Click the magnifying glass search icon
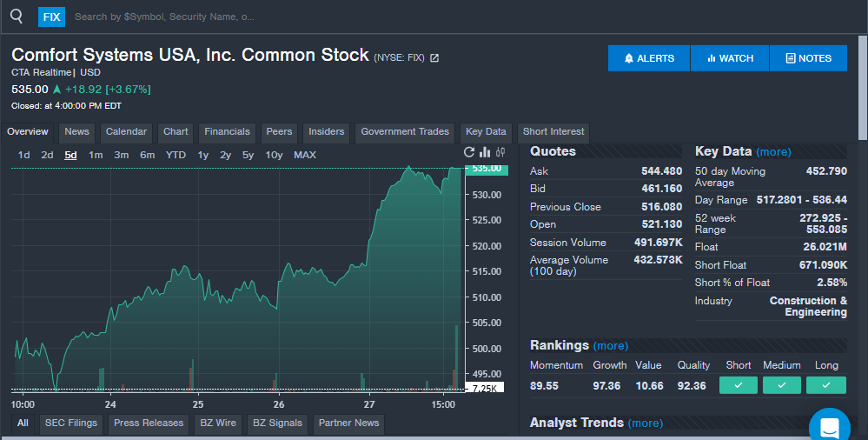 point(17,16)
